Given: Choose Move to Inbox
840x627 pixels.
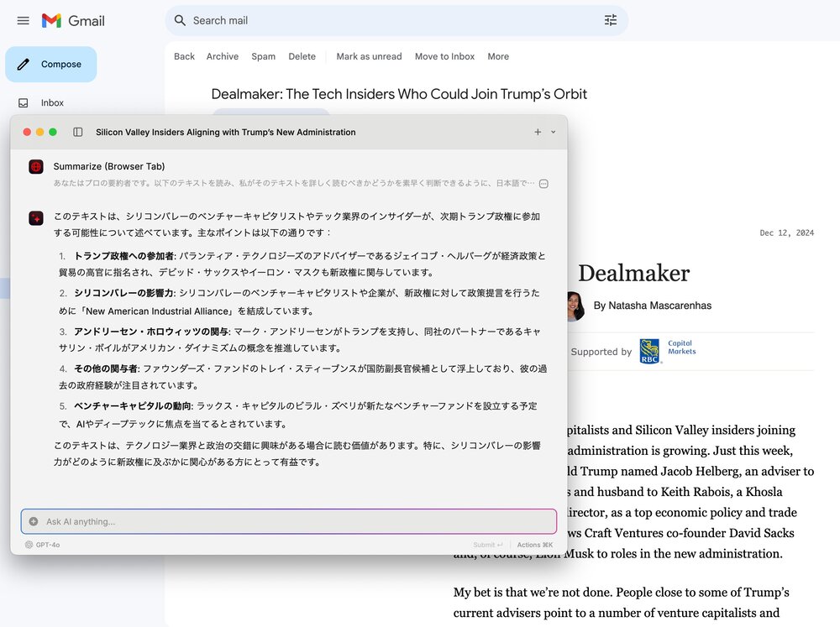Looking at the screenshot, I should tap(444, 56).
